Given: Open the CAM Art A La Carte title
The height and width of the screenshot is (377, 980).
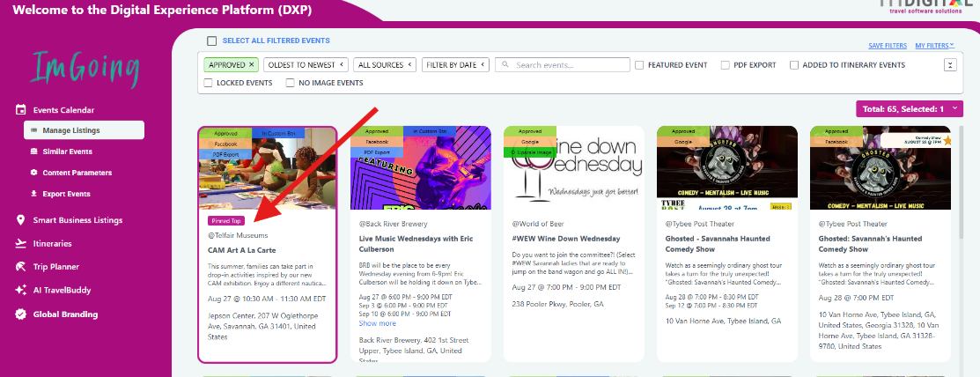Looking at the screenshot, I should (x=242, y=250).
